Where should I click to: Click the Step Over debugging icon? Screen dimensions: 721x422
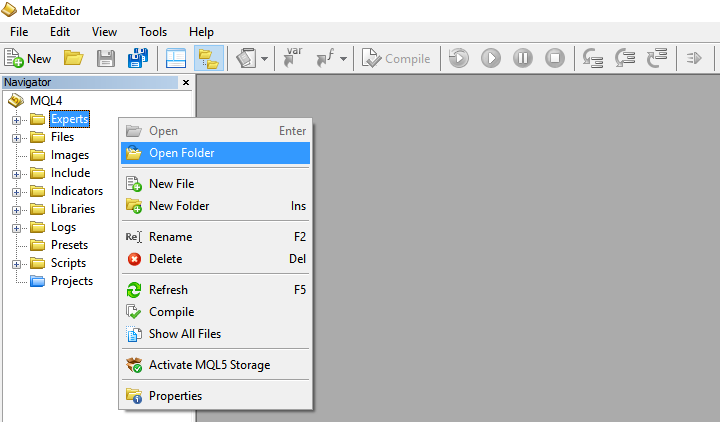click(x=625, y=58)
